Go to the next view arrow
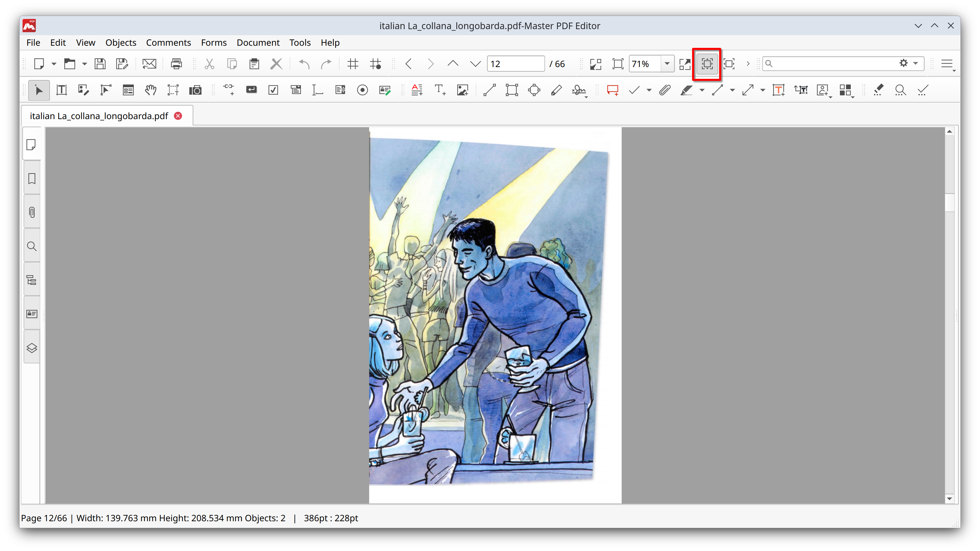The width and height of the screenshot is (980, 551). (x=431, y=63)
